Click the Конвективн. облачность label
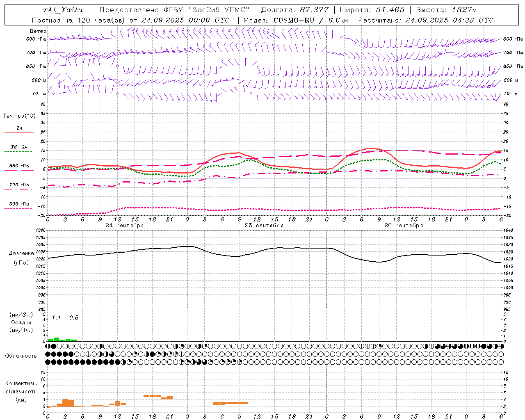The height and width of the screenshot is (420, 525). tap(21, 388)
